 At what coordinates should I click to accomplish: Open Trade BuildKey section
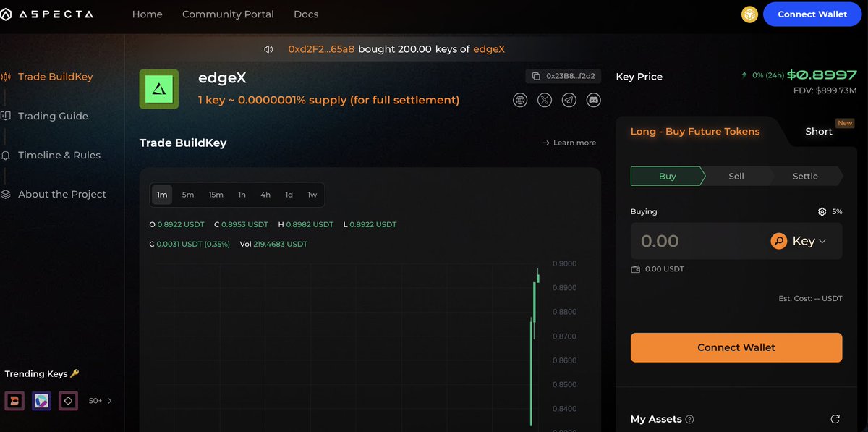(x=55, y=77)
